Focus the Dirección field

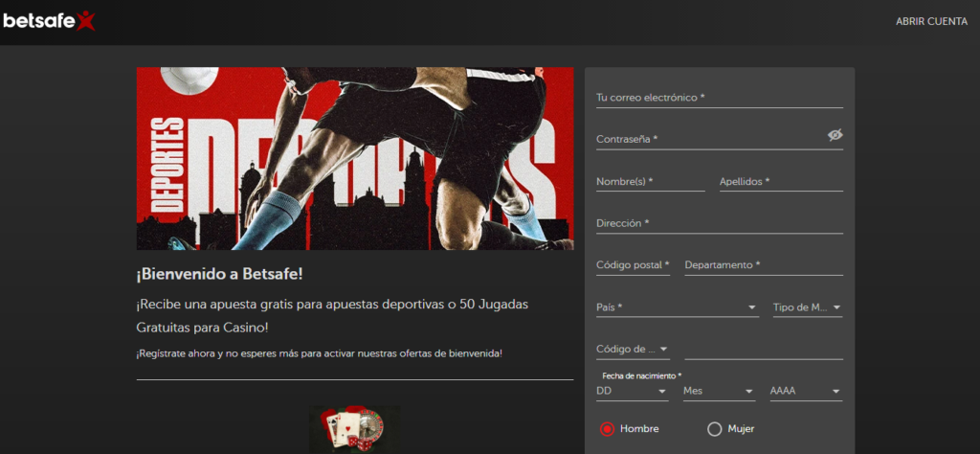point(720,223)
